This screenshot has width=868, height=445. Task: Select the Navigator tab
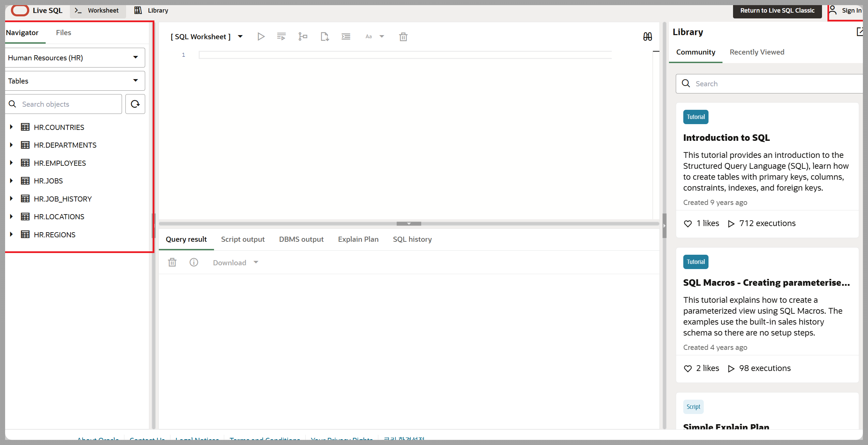tap(22, 33)
